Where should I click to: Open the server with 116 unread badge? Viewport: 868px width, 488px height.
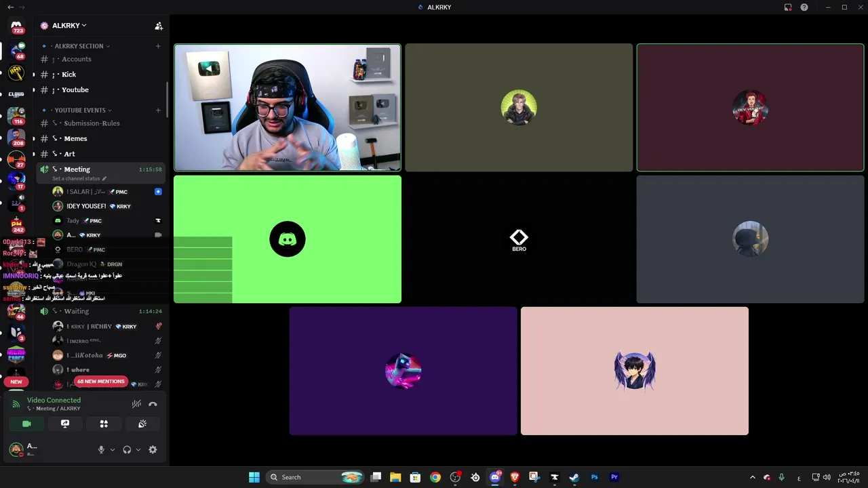(16, 116)
